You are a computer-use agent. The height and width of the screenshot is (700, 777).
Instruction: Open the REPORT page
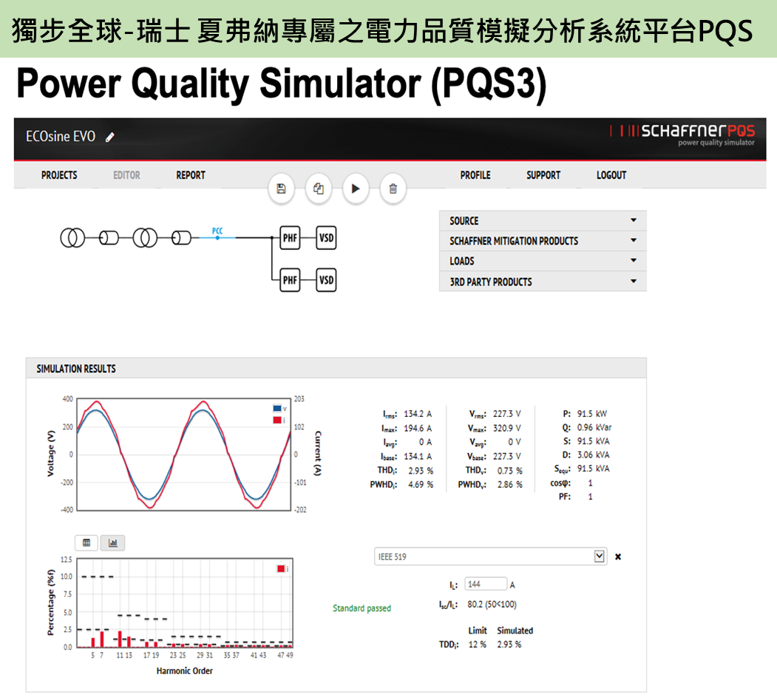pyautogui.click(x=191, y=175)
